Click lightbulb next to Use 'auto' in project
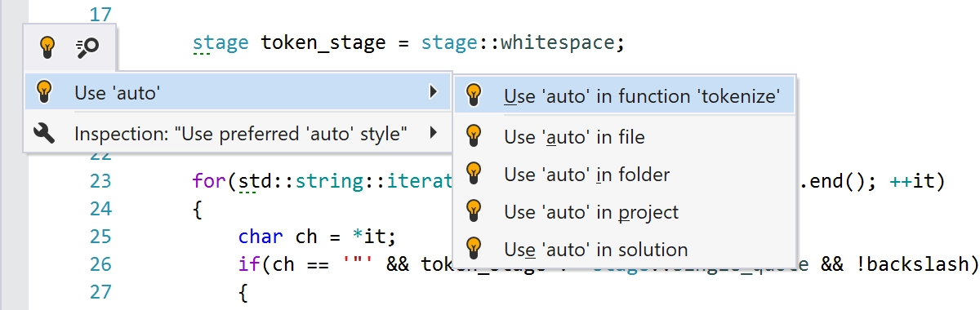 (x=473, y=210)
